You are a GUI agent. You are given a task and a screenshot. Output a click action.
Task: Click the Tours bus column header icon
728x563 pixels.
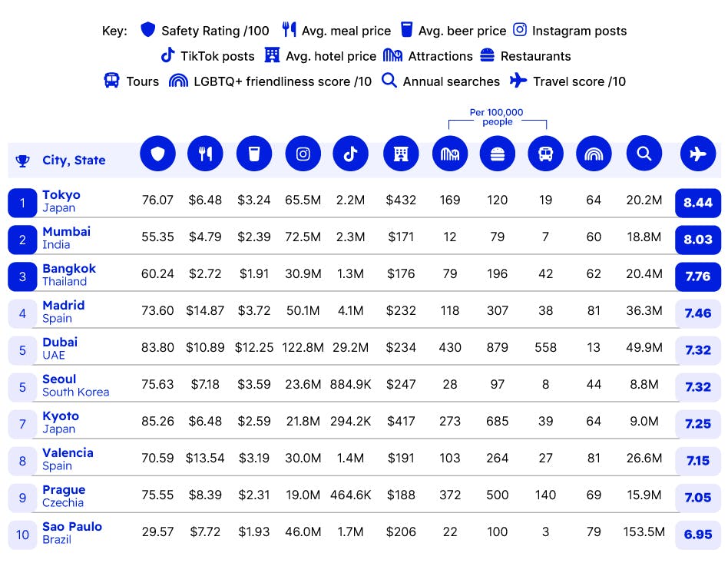[x=545, y=154]
